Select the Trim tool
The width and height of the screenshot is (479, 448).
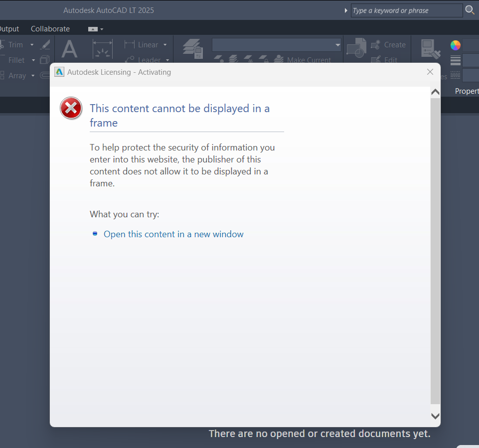point(15,44)
